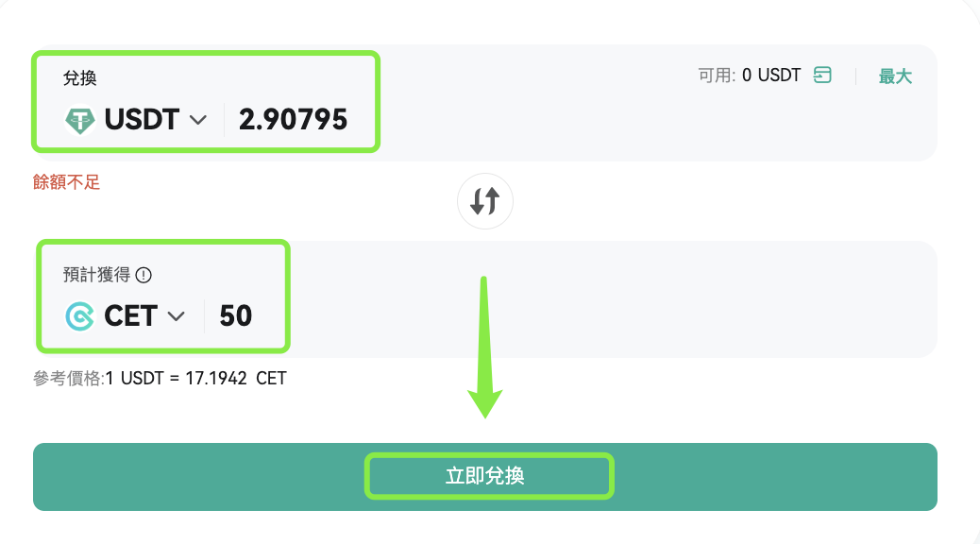Expand the CET currency dropdown chevron
This screenshot has width=980, height=544.
[x=176, y=316]
